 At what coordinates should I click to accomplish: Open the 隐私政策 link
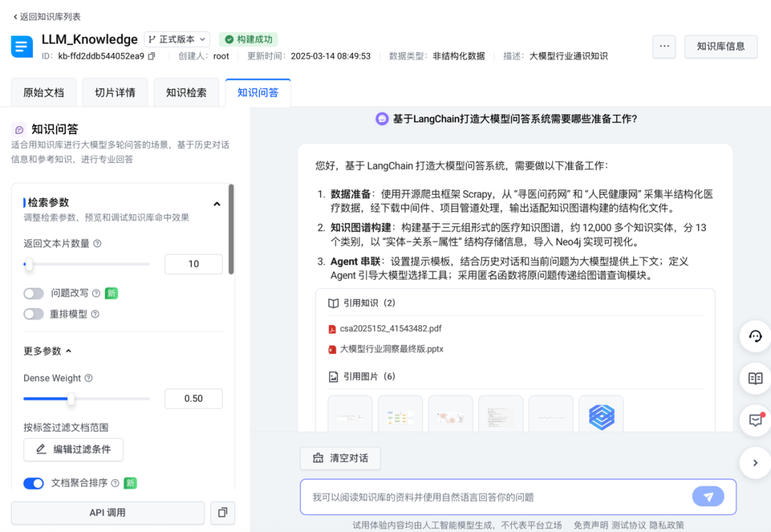click(x=667, y=525)
